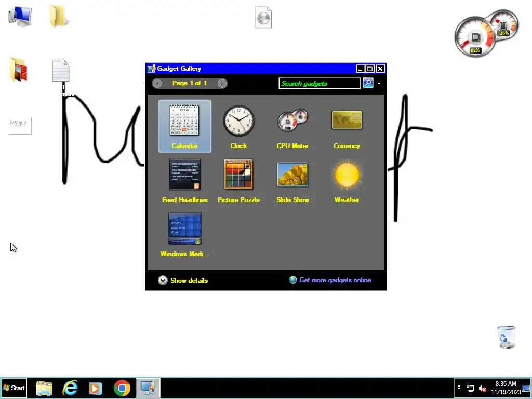532x399 pixels.
Task: Open the Start menu
Action: (14, 388)
